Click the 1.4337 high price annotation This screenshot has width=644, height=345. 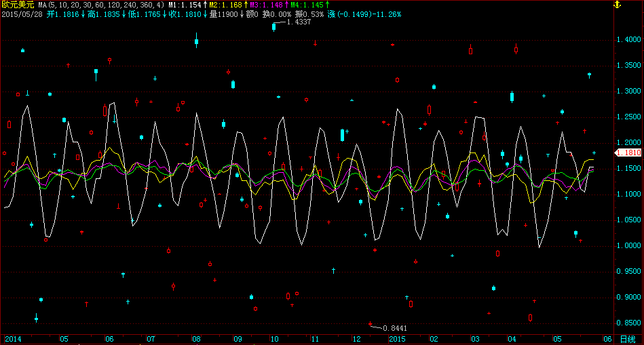299,22
